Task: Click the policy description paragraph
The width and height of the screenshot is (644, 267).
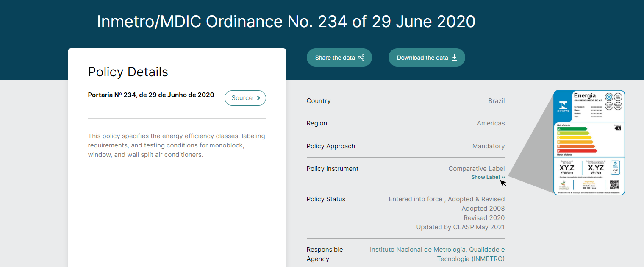Action: (x=177, y=145)
